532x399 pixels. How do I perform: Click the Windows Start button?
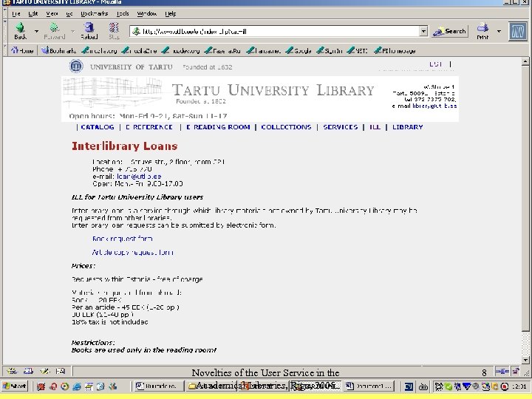click(x=15, y=386)
